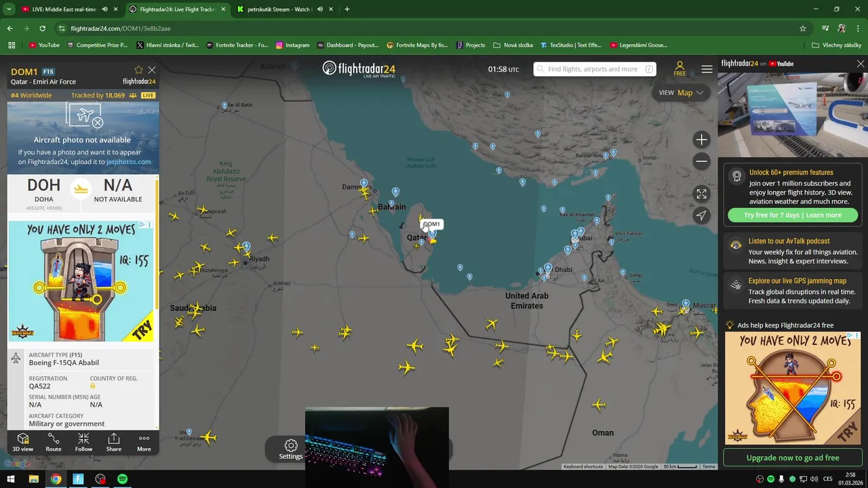Expand the tab search dropdown arrow
Viewport: 868px width, 488px height.
[8, 9]
